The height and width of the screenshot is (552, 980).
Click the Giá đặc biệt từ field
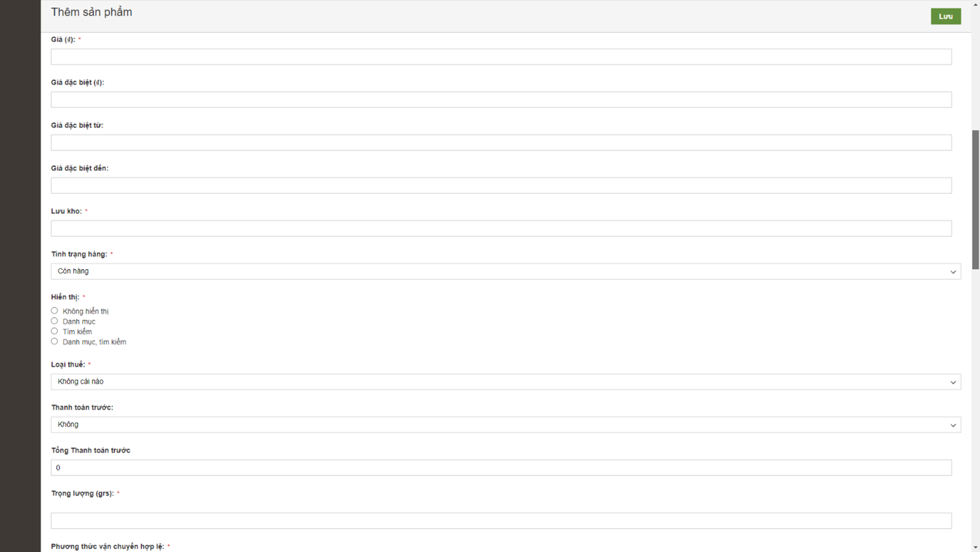point(501,143)
